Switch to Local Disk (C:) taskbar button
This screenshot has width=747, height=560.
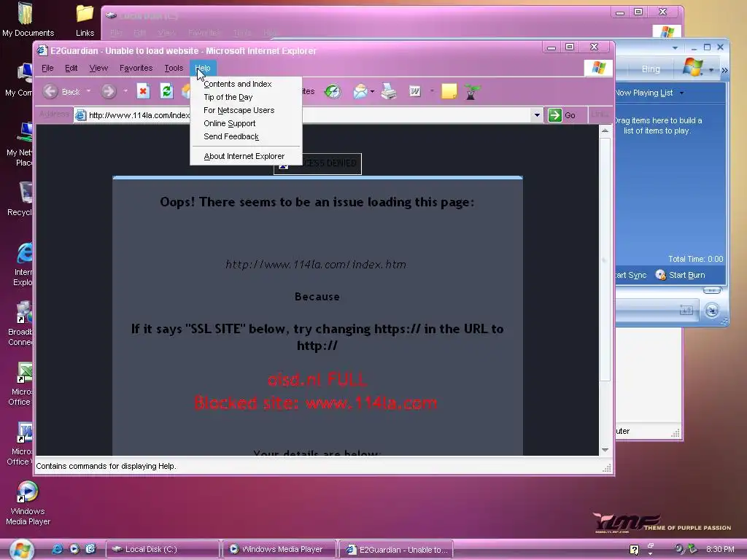(163, 550)
